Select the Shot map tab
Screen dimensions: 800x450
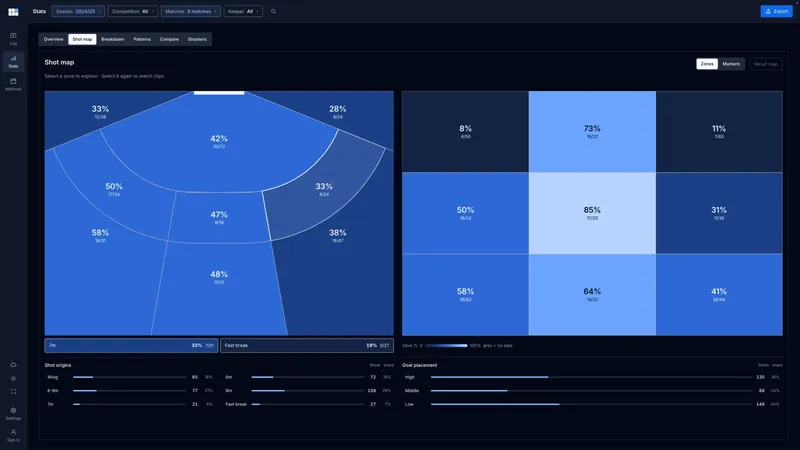coord(82,39)
